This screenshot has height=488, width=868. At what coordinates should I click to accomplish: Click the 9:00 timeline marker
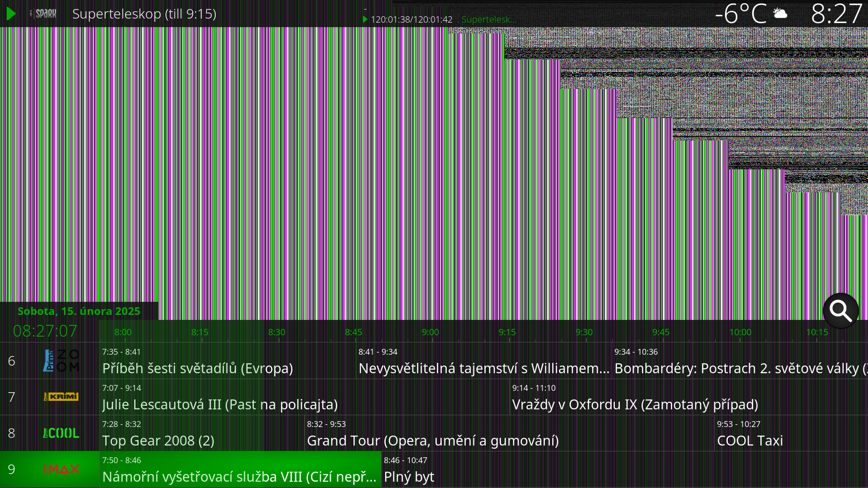(x=430, y=332)
